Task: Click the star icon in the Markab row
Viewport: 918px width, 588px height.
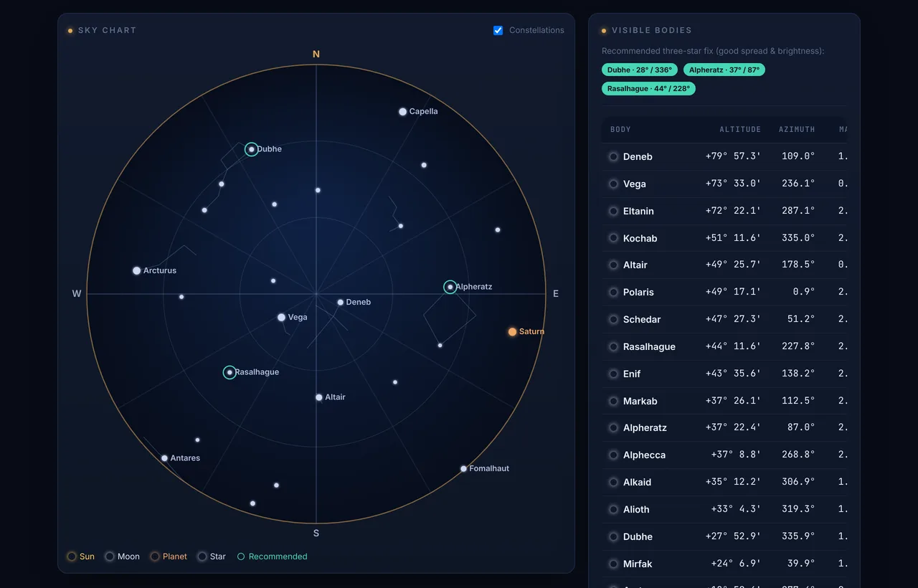Action: [613, 401]
